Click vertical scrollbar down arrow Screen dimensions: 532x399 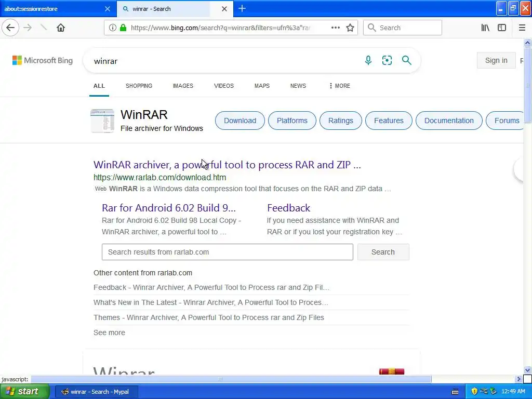click(527, 370)
